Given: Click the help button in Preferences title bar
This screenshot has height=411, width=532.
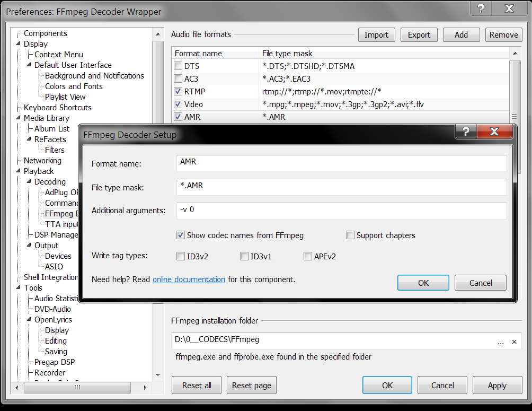Looking at the screenshot, I should point(481,9).
